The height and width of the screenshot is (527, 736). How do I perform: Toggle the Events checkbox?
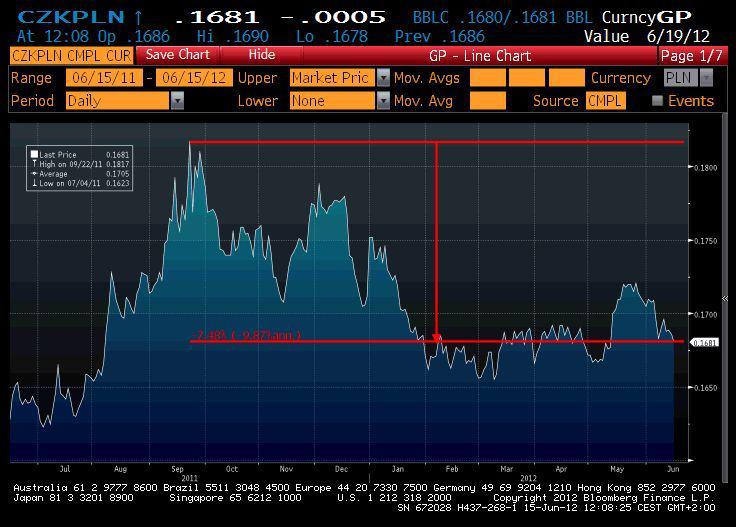[x=657, y=101]
